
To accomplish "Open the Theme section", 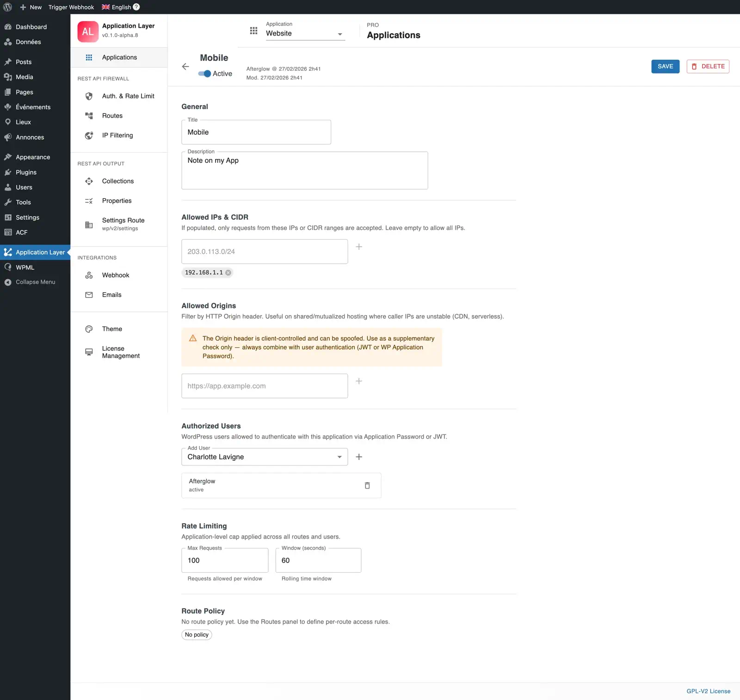I will (x=111, y=328).
